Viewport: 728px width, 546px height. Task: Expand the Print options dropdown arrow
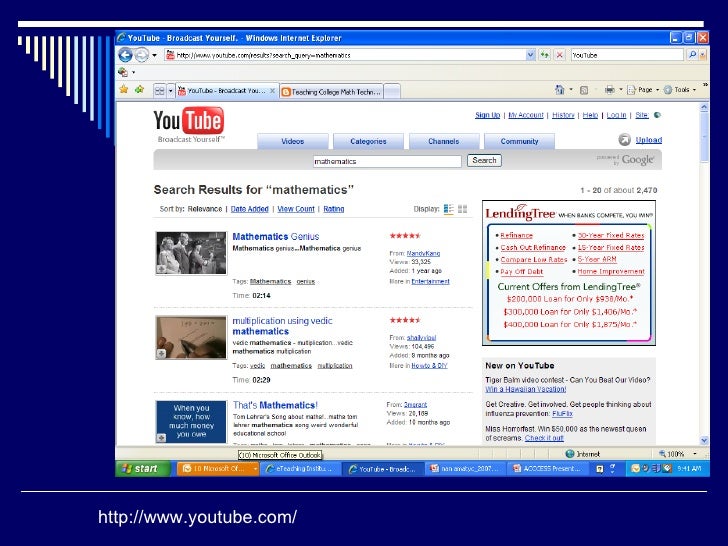621,90
